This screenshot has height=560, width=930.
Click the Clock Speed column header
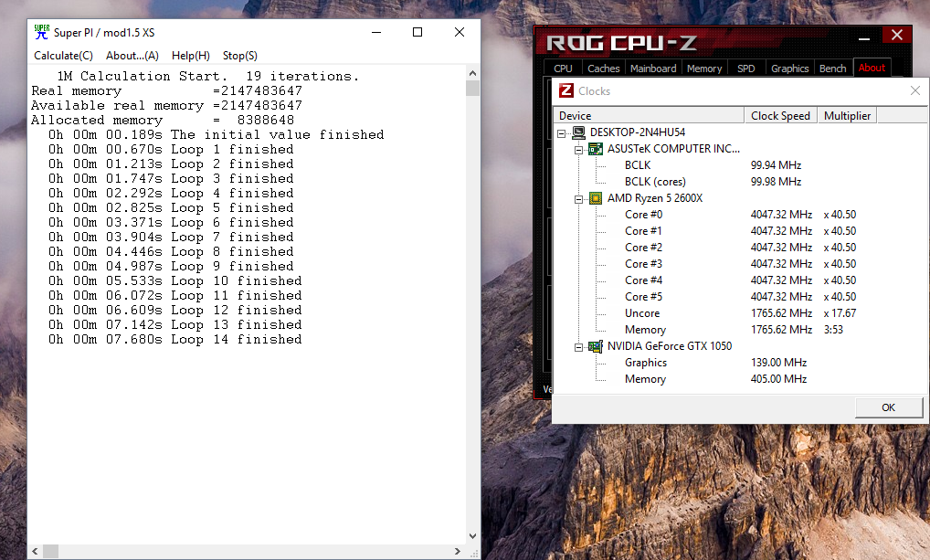click(780, 116)
